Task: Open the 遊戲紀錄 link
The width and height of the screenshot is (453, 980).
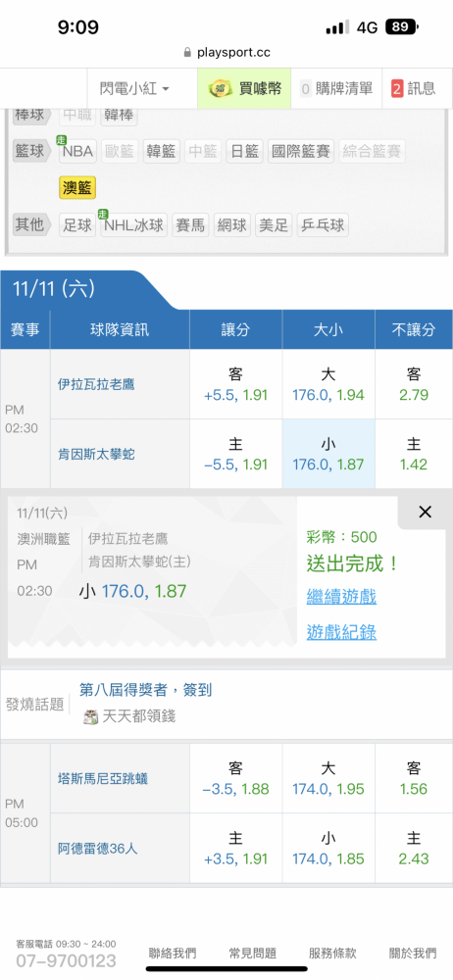Action: pyautogui.click(x=341, y=632)
